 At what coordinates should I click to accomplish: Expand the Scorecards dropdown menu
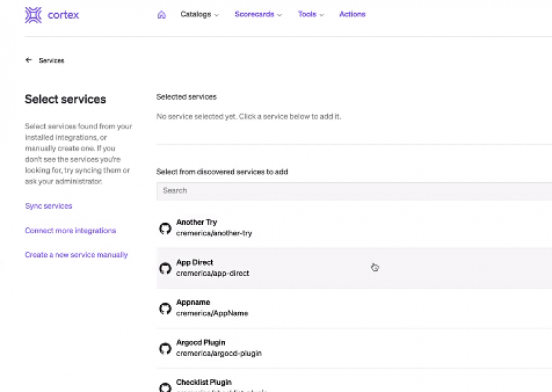258,14
